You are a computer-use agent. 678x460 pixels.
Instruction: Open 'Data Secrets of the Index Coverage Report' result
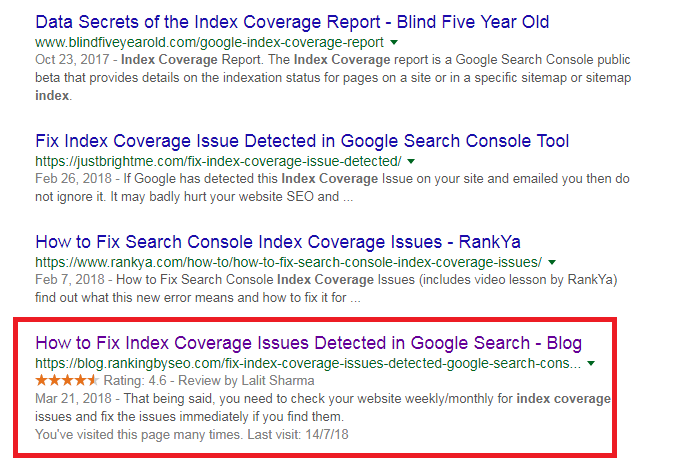(292, 22)
